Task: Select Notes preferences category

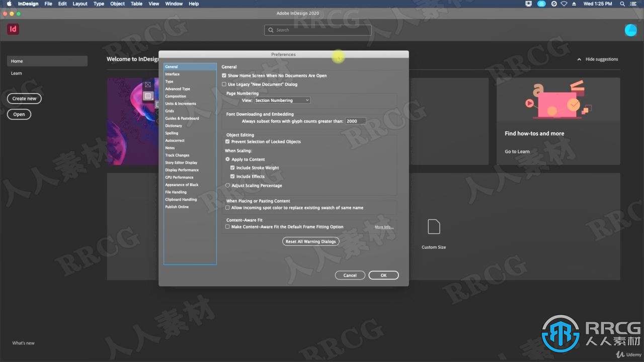Action: (190, 148)
